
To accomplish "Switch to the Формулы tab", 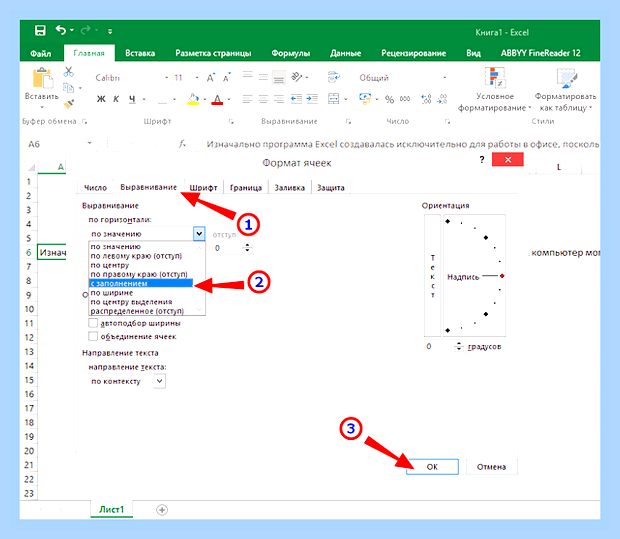I will click(x=291, y=53).
